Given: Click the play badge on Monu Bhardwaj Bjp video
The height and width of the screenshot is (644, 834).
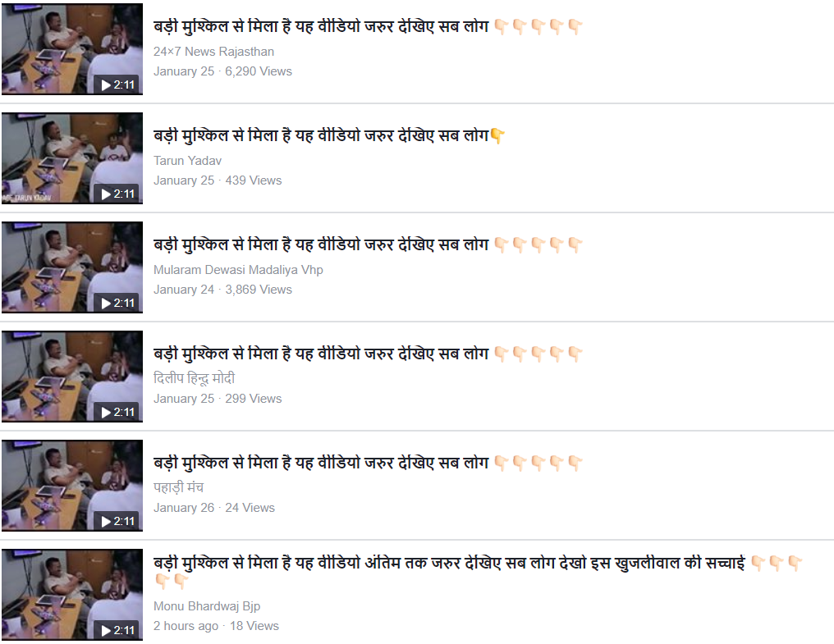Looking at the screenshot, I should (118, 630).
